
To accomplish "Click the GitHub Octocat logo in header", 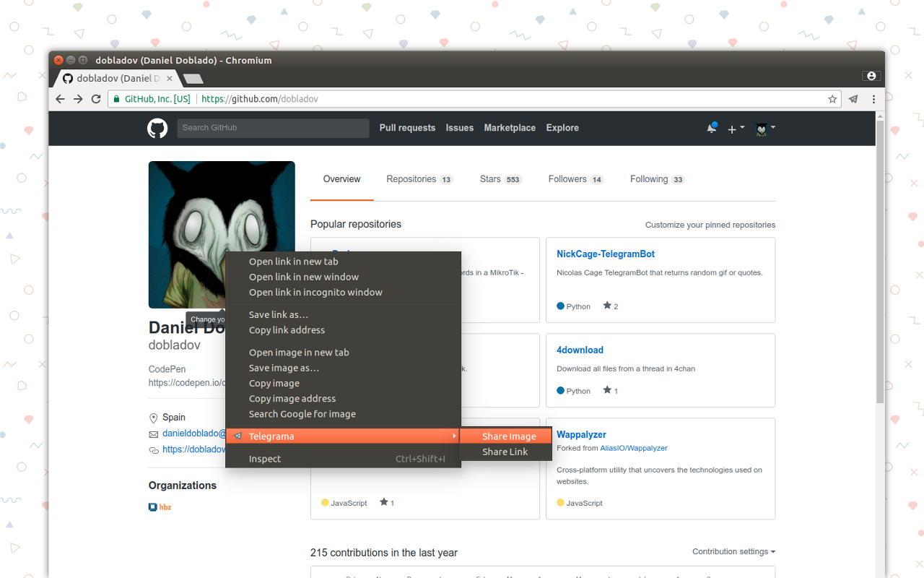I will [x=157, y=129].
